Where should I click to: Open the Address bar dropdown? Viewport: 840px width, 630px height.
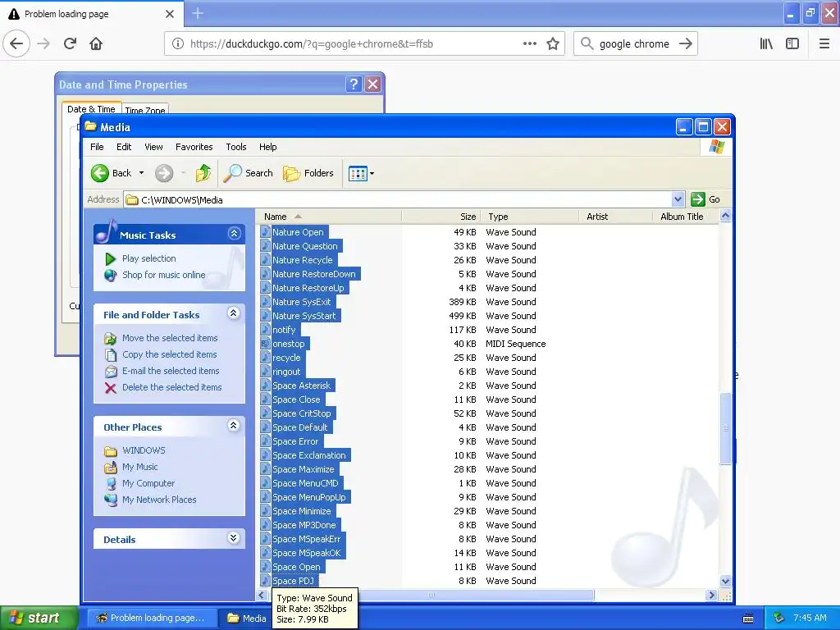(678, 199)
